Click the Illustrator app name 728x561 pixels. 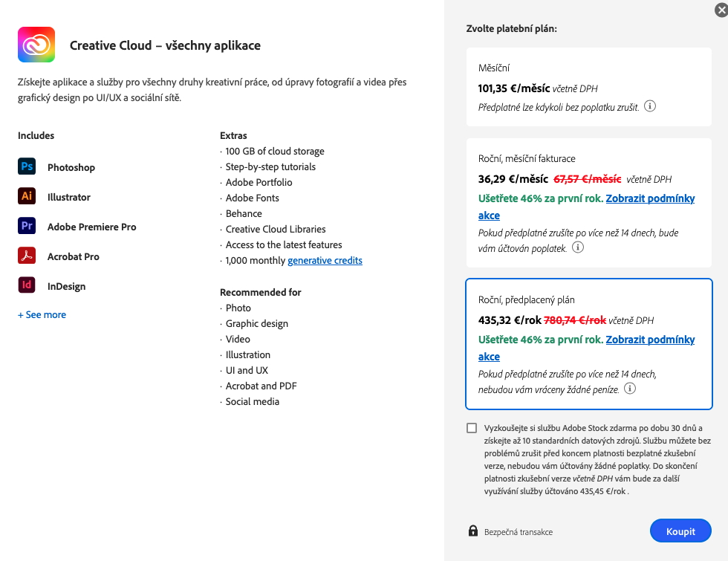[68, 197]
